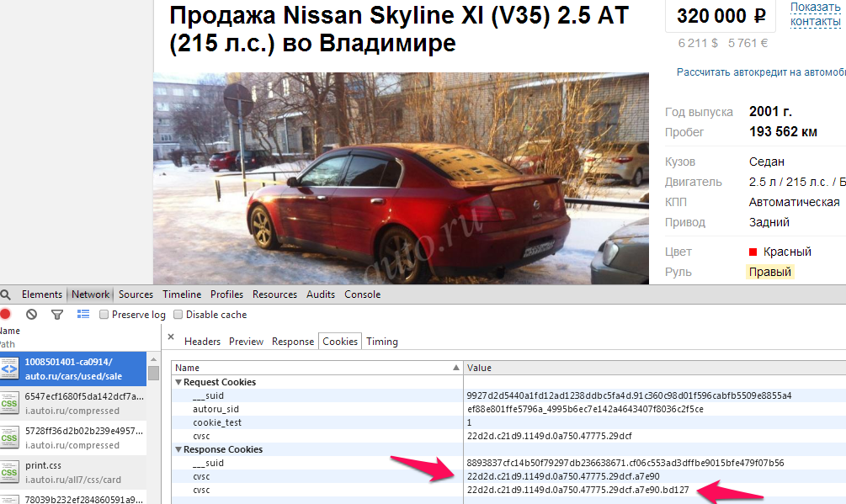Open the Audits panel tab
The image size is (846, 504).
(x=321, y=294)
